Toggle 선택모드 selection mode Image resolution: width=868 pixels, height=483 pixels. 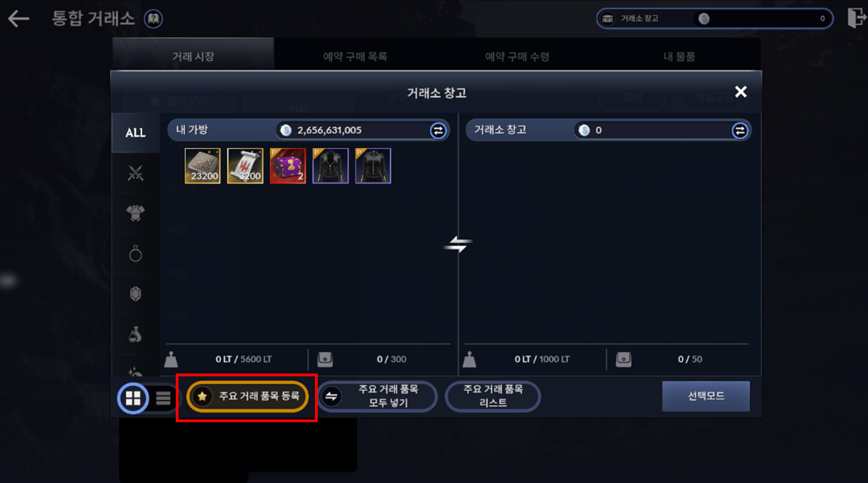tap(706, 396)
